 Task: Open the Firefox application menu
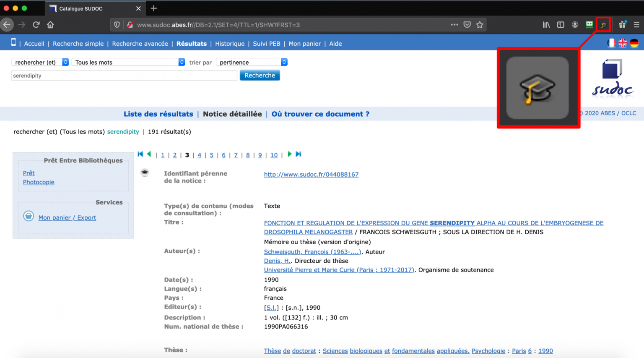tap(636, 24)
